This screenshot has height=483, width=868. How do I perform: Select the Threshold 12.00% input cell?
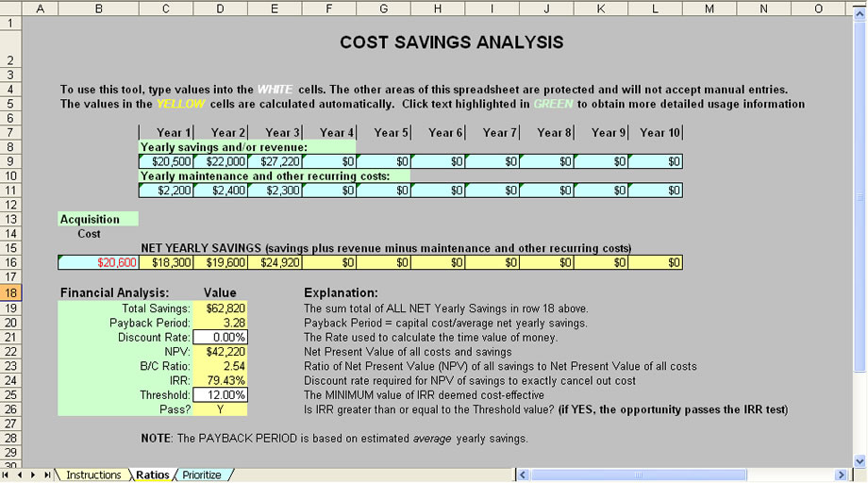[x=220, y=394]
